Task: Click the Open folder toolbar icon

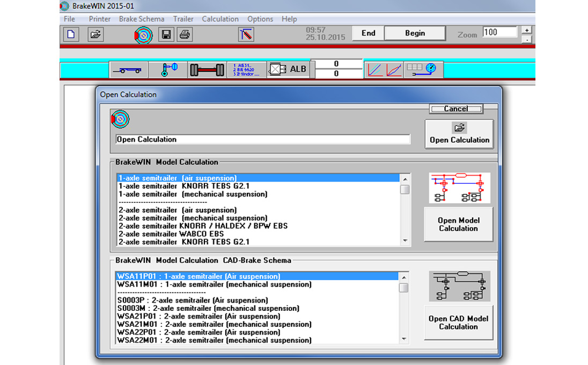Action: click(95, 34)
